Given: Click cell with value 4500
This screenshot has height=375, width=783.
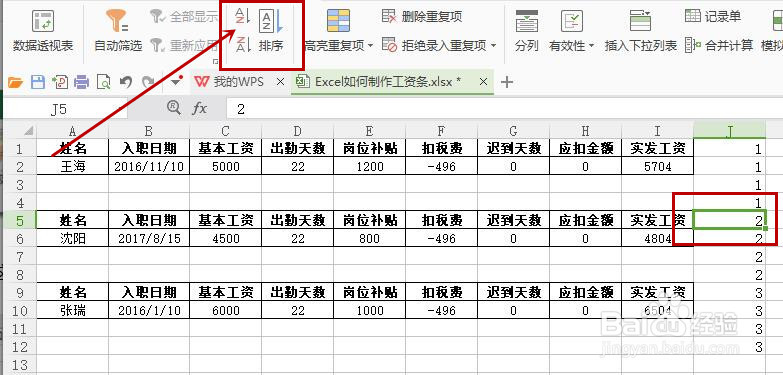Looking at the screenshot, I should [x=226, y=239].
